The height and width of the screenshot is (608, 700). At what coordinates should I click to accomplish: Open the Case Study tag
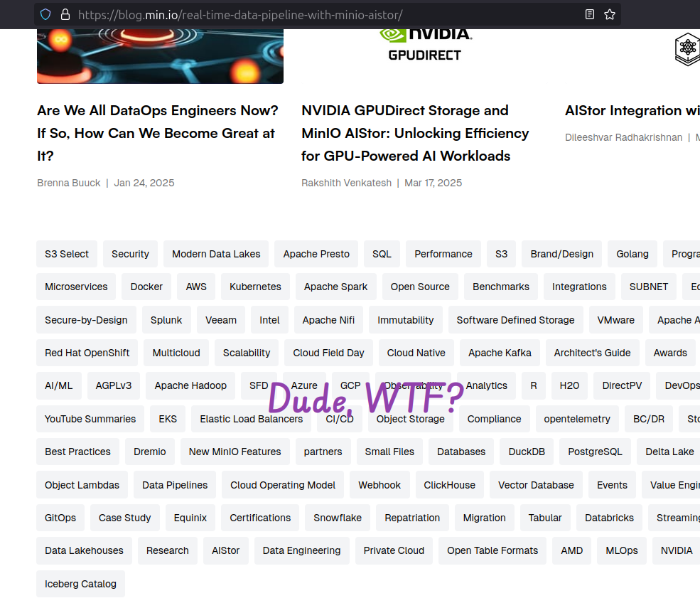point(124,517)
